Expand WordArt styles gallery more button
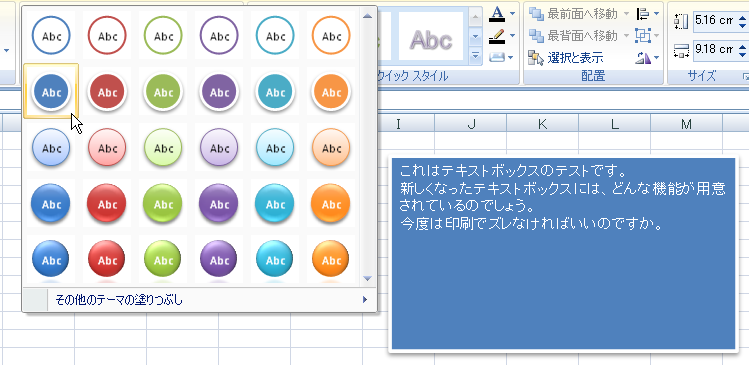 tap(475, 56)
